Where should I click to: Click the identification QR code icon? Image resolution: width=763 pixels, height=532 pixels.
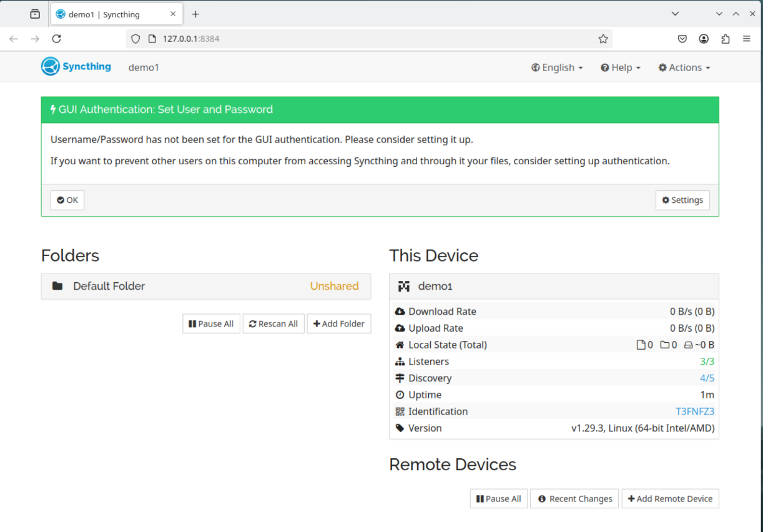pyautogui.click(x=400, y=411)
